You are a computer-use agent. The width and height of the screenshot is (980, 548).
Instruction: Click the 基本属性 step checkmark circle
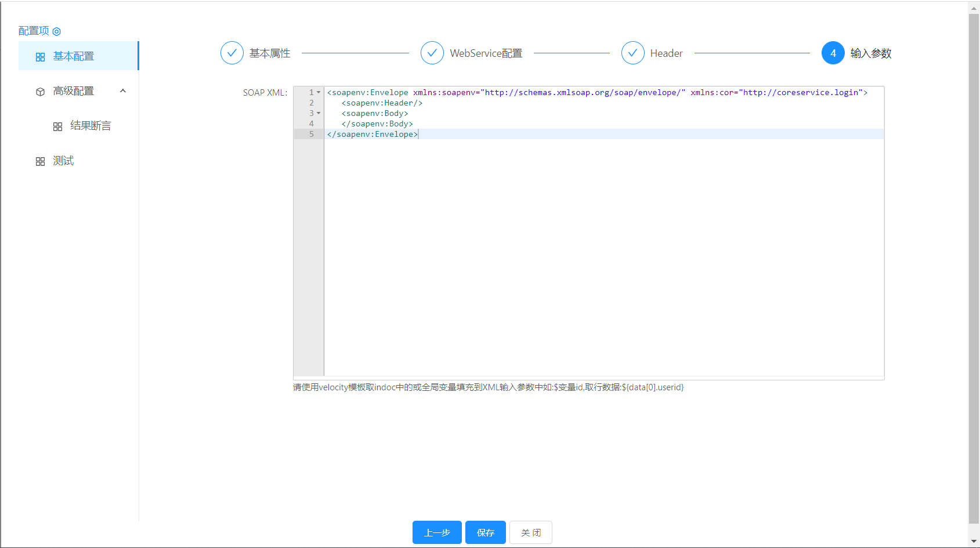(x=232, y=53)
